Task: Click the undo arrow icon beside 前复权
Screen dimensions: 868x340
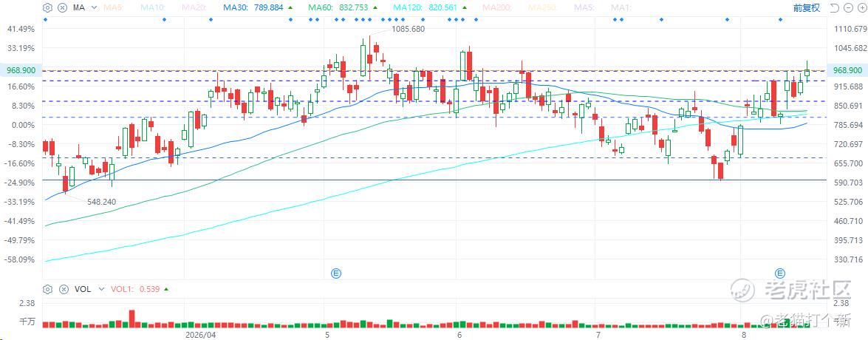Action: pyautogui.click(x=834, y=7)
